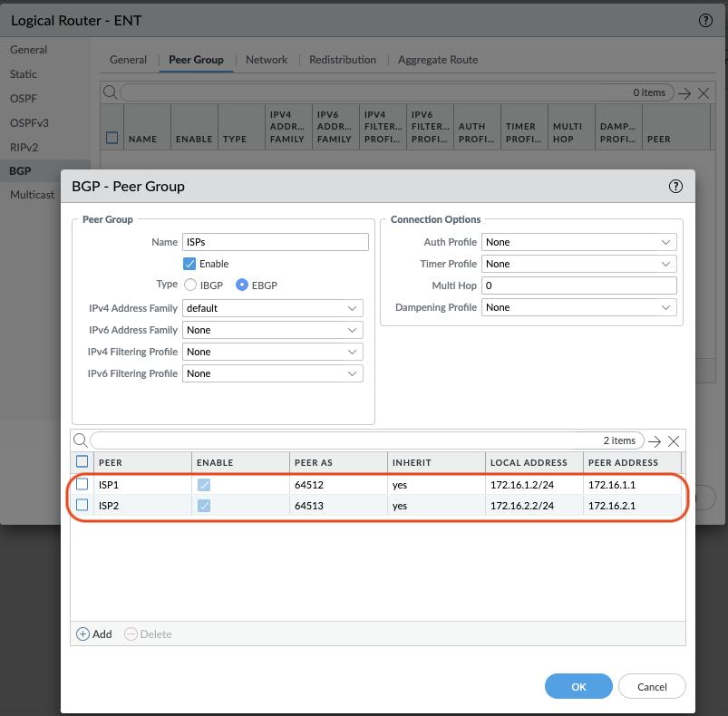The image size is (728, 716).
Task: Check the box for ISP1 peer row
Action: coord(83,485)
